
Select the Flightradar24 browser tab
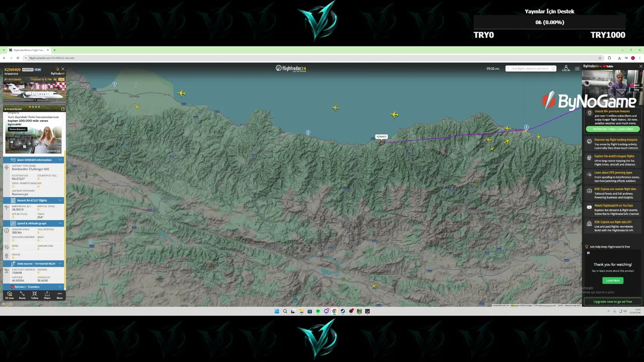[28, 50]
